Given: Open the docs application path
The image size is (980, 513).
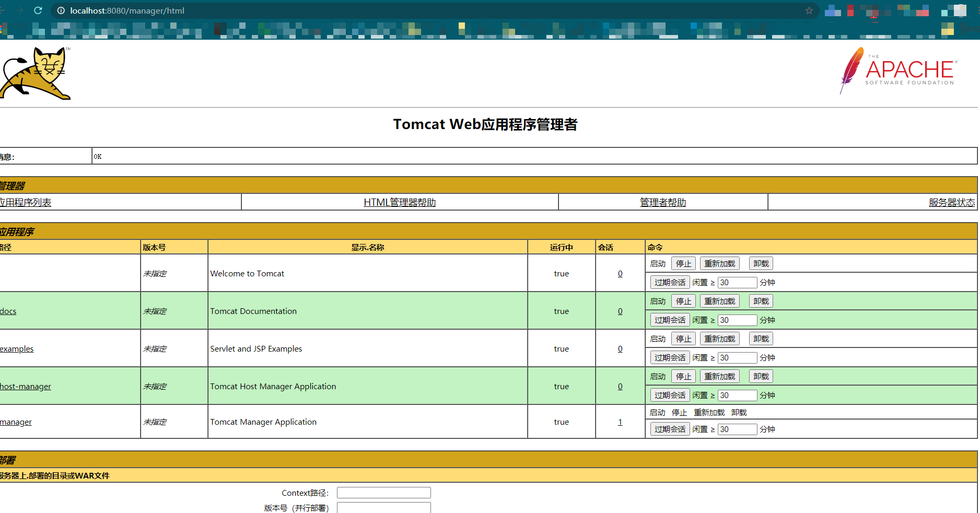Looking at the screenshot, I should click(x=8, y=311).
